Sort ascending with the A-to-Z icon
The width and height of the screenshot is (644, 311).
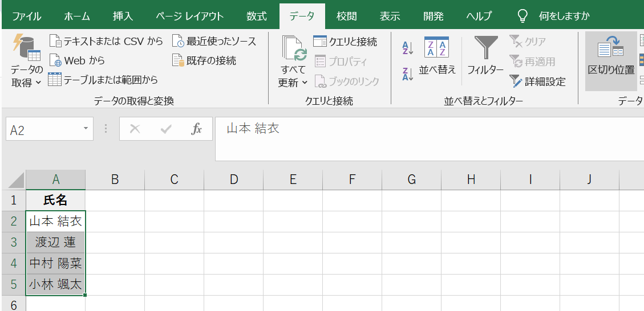407,48
